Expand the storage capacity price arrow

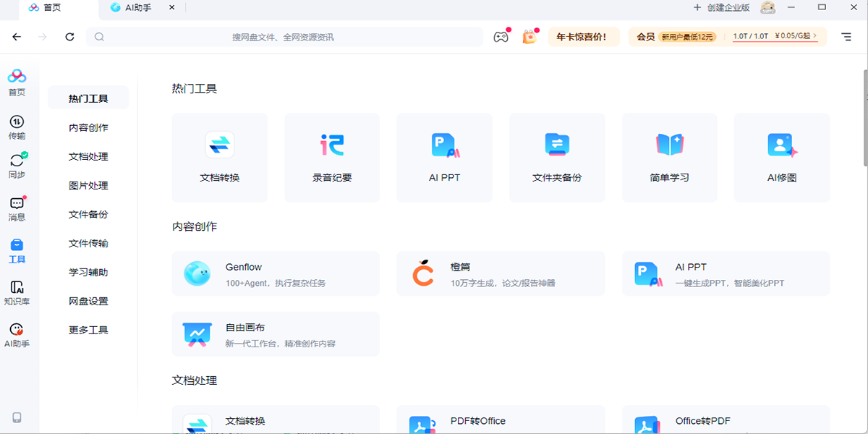815,36
